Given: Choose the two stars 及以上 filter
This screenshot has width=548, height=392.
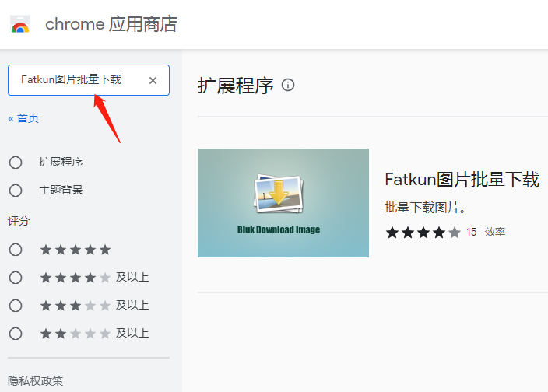Looking at the screenshot, I should tap(16, 334).
